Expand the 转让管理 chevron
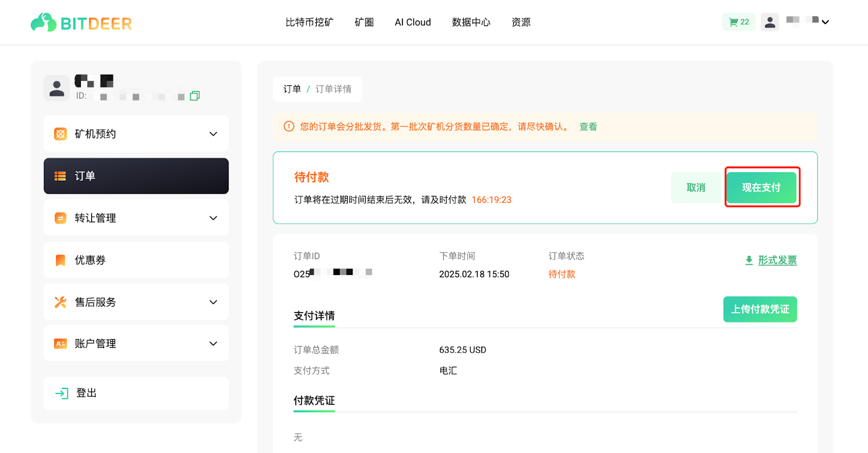 pyautogui.click(x=213, y=218)
